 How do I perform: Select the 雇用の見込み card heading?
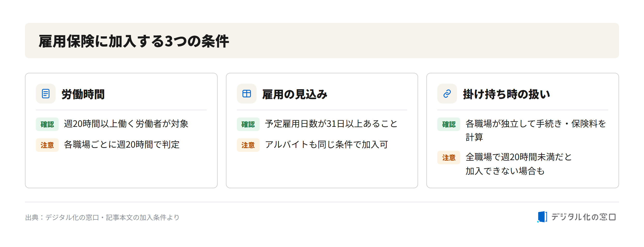(x=295, y=94)
